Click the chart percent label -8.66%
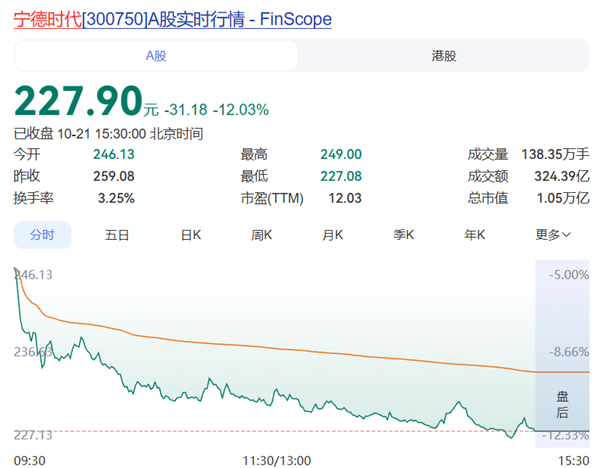 569,352
